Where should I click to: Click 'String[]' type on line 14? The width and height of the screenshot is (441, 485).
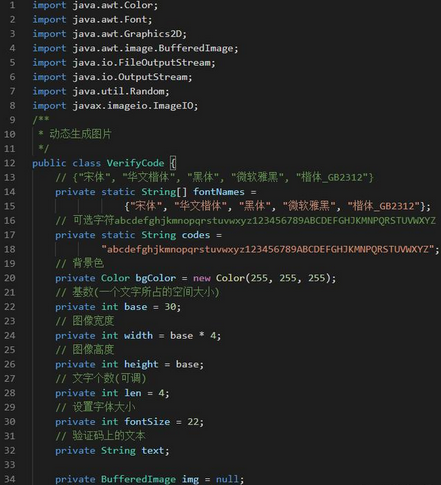coord(164,192)
